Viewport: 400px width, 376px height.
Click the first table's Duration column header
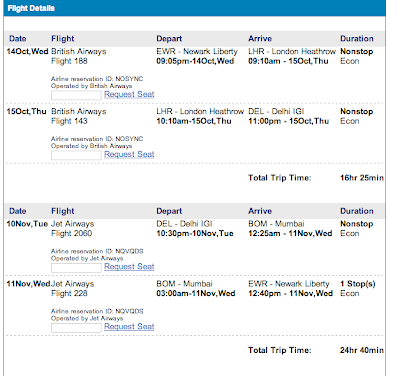pos(357,39)
